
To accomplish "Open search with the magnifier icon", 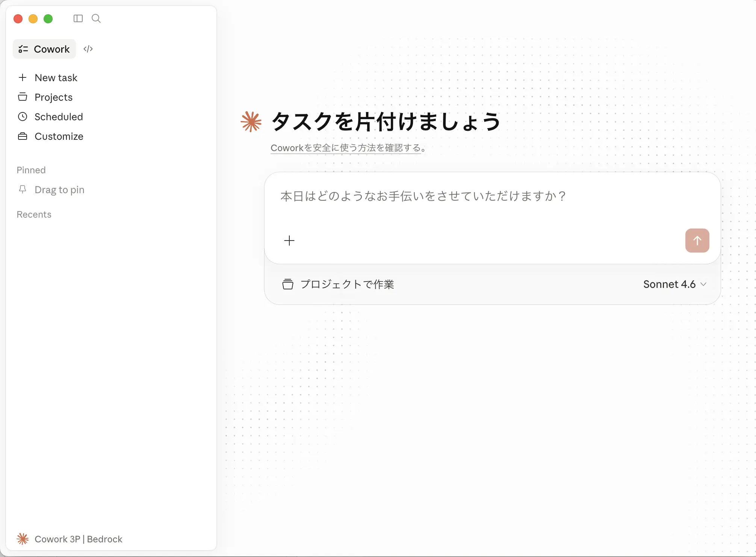I will click(96, 18).
